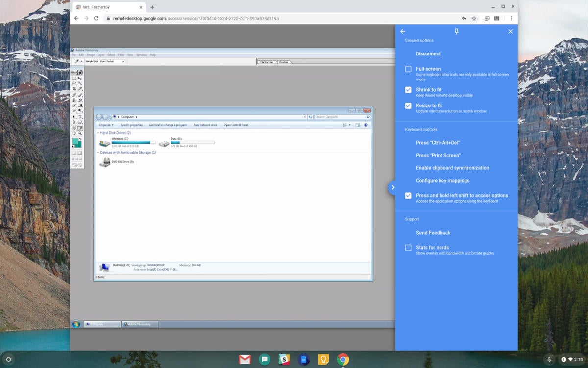Viewport: 588px width, 368px height.
Task: Select the Eyedropper tool in the toolbox
Action: coord(80,128)
